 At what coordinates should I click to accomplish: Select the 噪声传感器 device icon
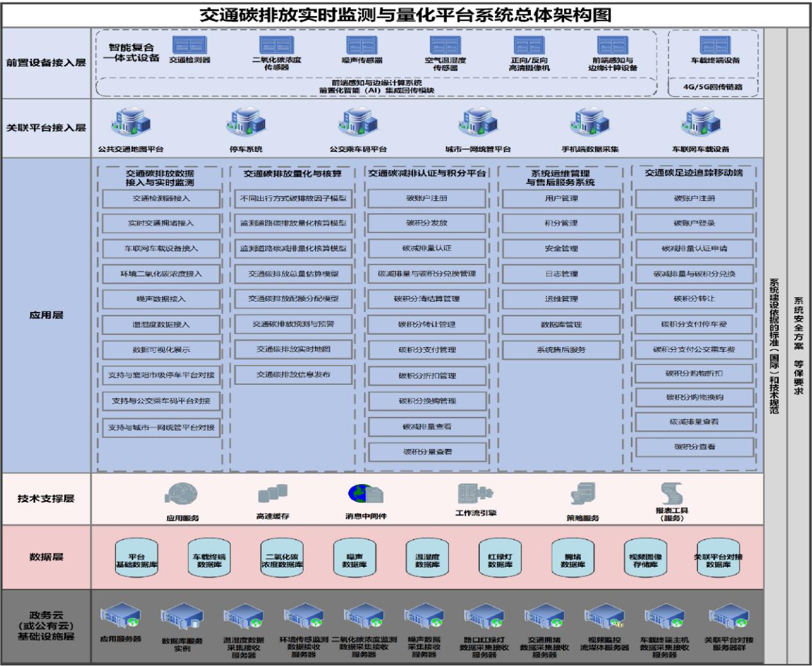(362, 45)
